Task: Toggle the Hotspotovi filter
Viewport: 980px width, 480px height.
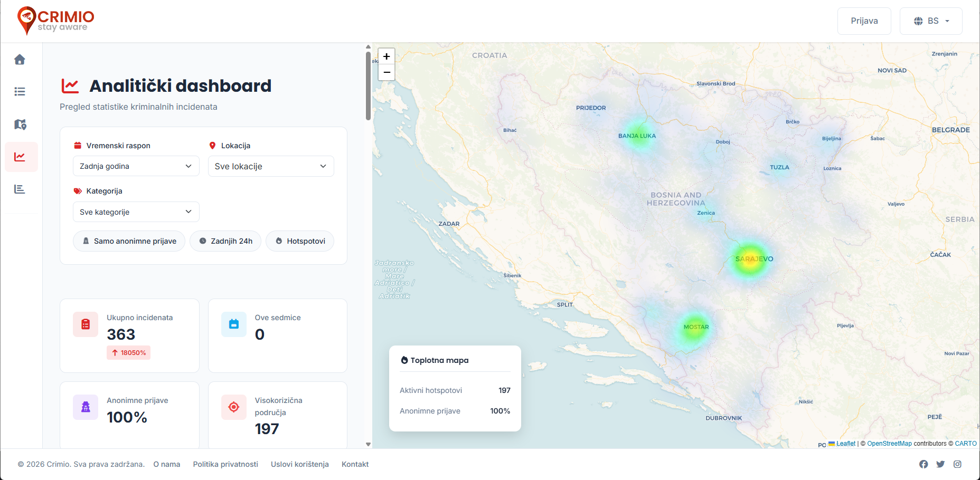Action: 300,241
